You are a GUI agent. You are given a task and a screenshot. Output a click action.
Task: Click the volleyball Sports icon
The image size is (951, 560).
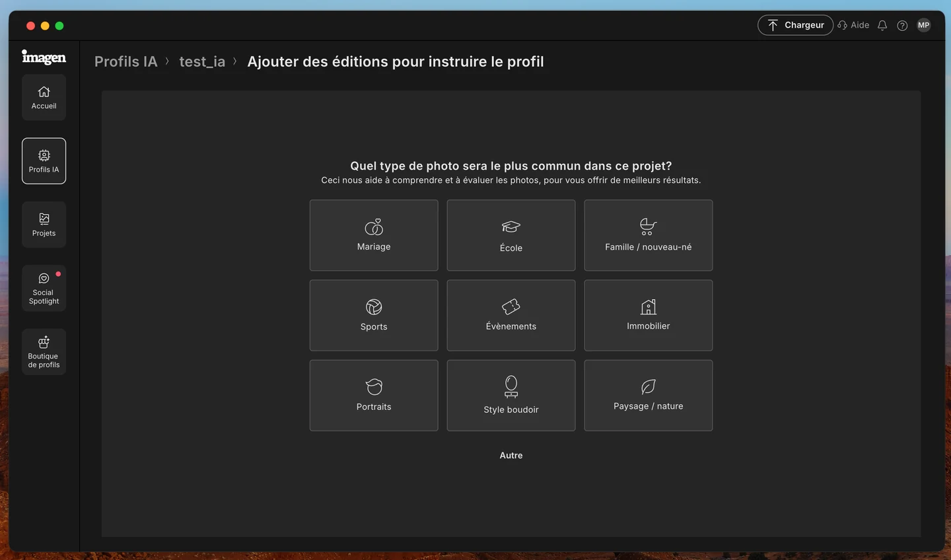click(x=374, y=307)
